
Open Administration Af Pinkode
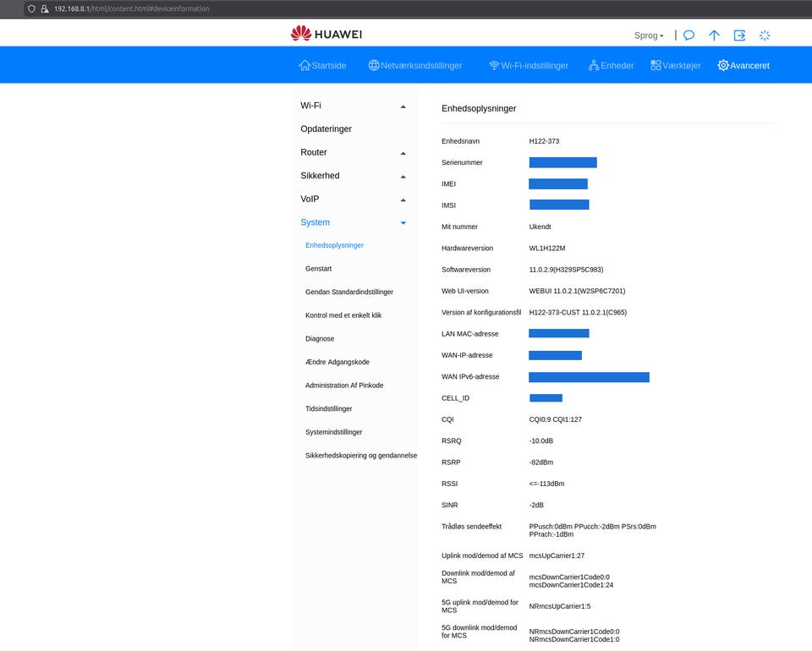point(344,385)
